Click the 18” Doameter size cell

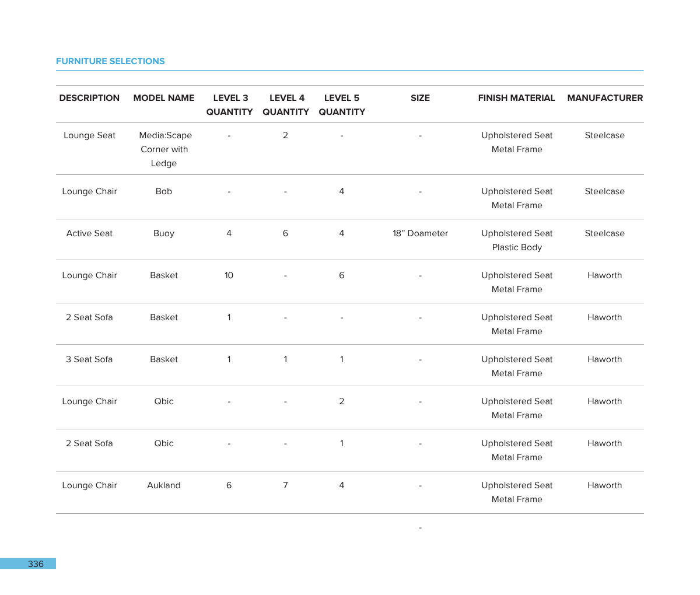(420, 233)
